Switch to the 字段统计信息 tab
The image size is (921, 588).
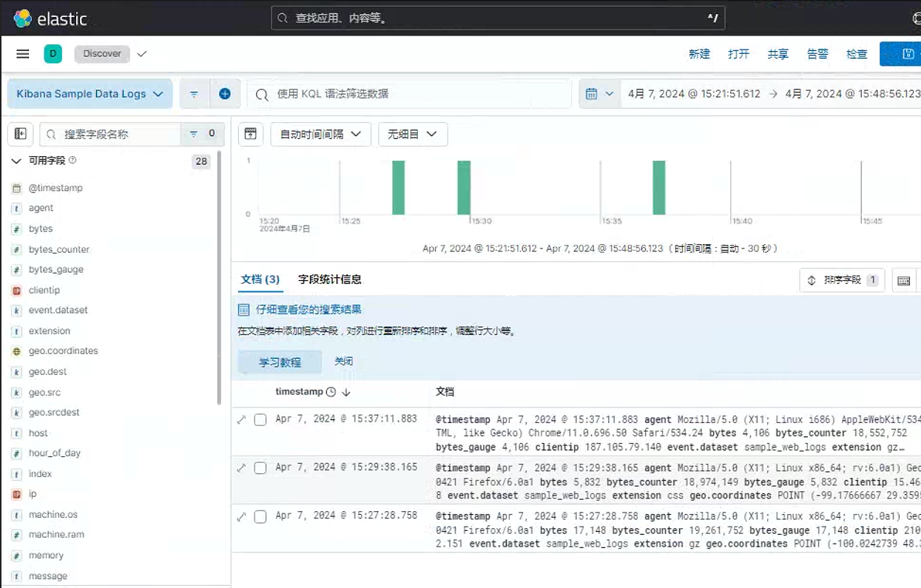pos(330,280)
